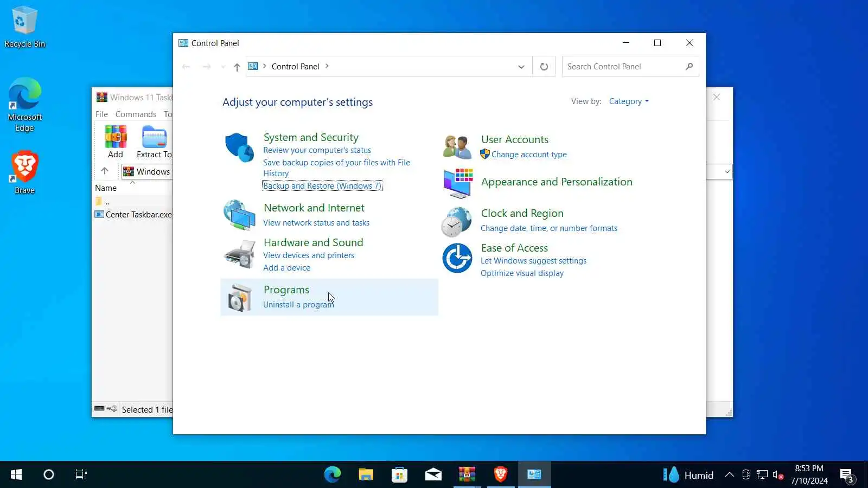Screen dimensions: 868x488
Task: Click View network status and tasks
Action: [316, 223]
